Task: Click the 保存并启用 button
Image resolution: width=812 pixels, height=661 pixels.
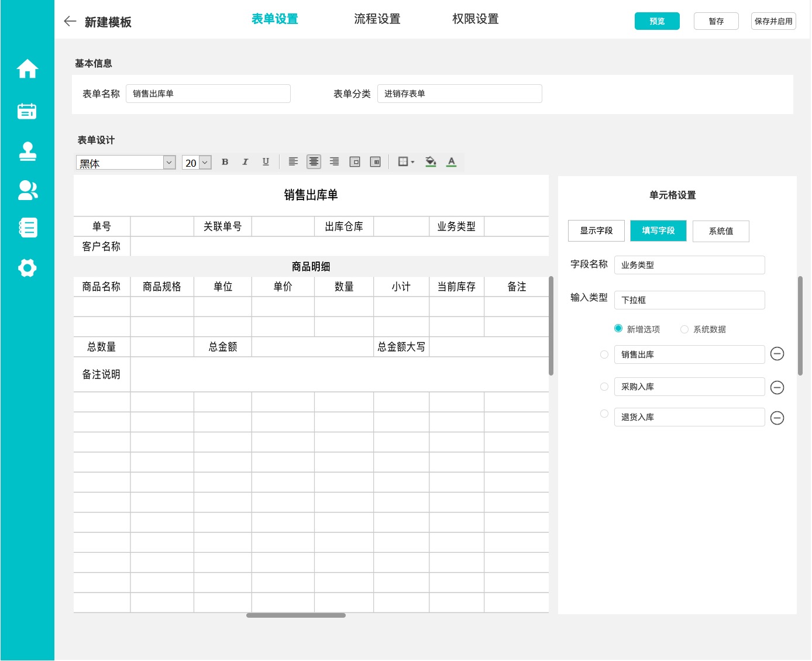Action: 773,21
